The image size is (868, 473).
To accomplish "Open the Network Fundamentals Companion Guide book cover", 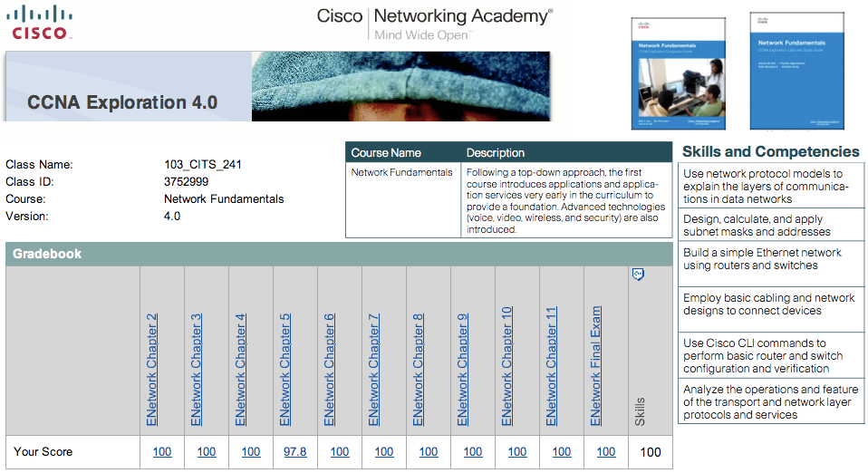I will [678, 73].
